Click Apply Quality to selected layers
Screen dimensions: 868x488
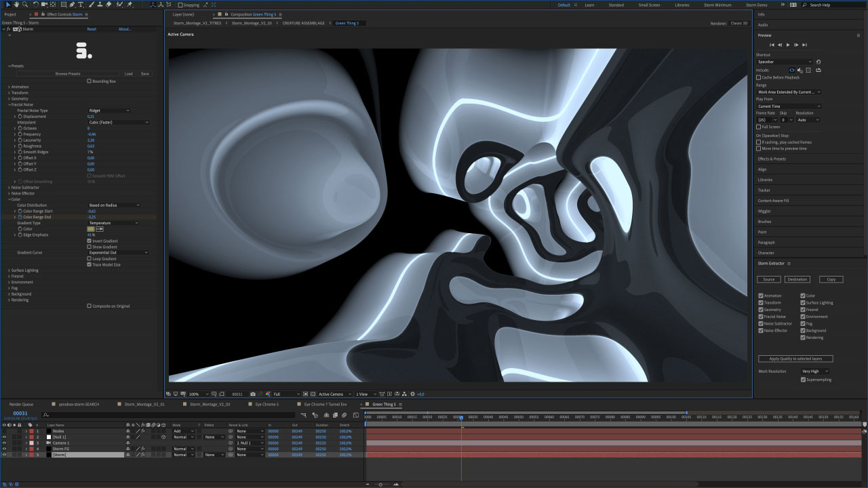pyautogui.click(x=795, y=359)
